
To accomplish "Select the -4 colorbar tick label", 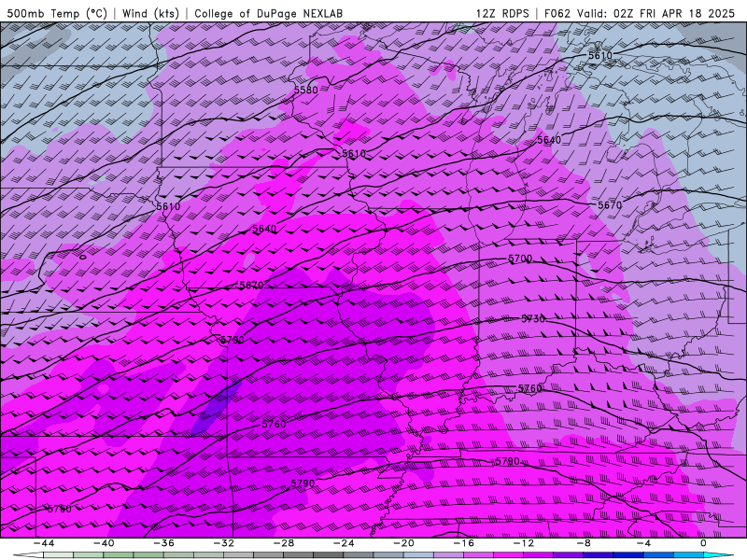I will [643, 543].
